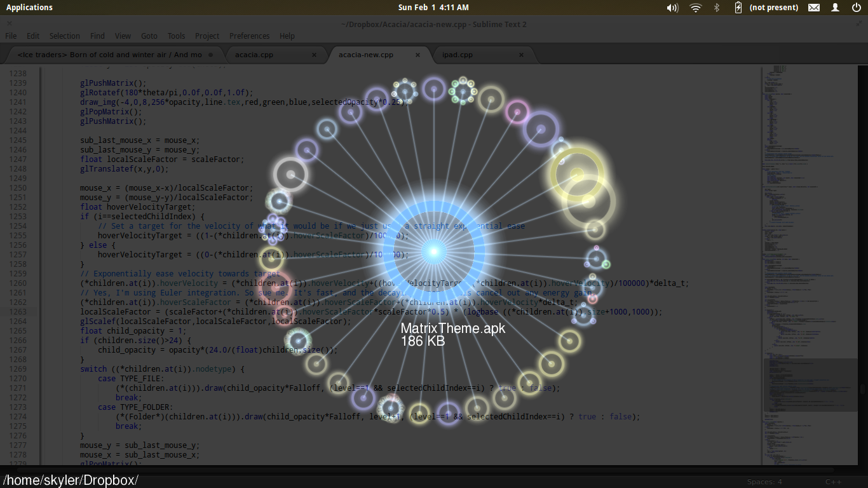Switch to the Ice traders tab
The width and height of the screenshot is (868, 488).
110,55
